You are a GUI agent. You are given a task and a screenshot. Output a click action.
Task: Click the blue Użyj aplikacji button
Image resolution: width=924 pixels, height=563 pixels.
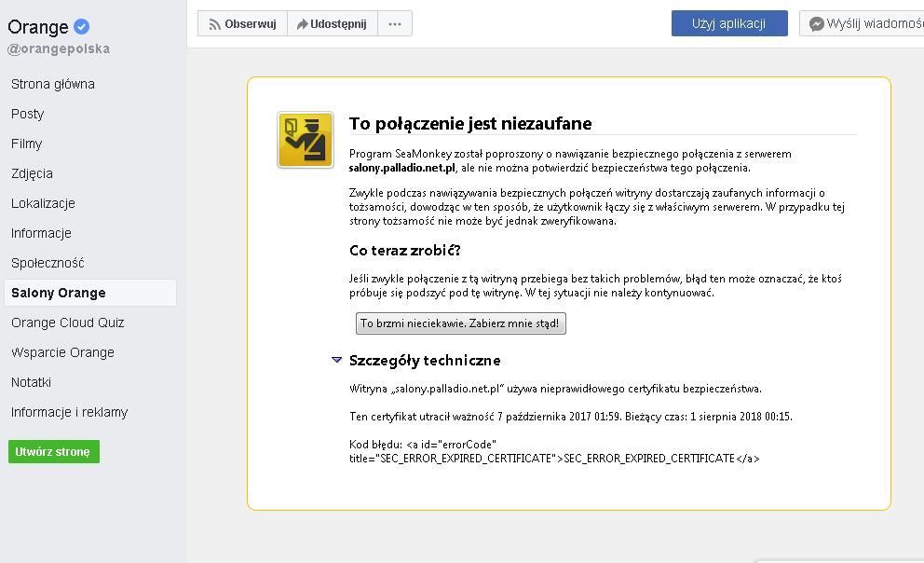pos(729,23)
